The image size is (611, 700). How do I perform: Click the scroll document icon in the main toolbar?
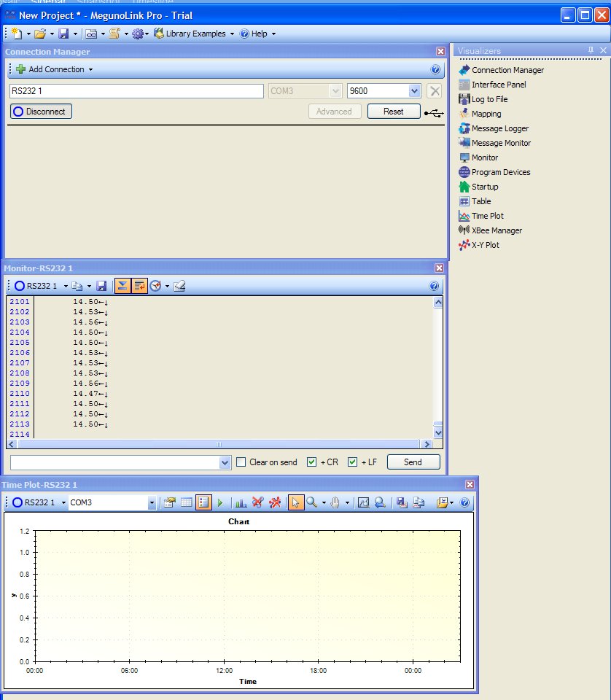pos(114,34)
